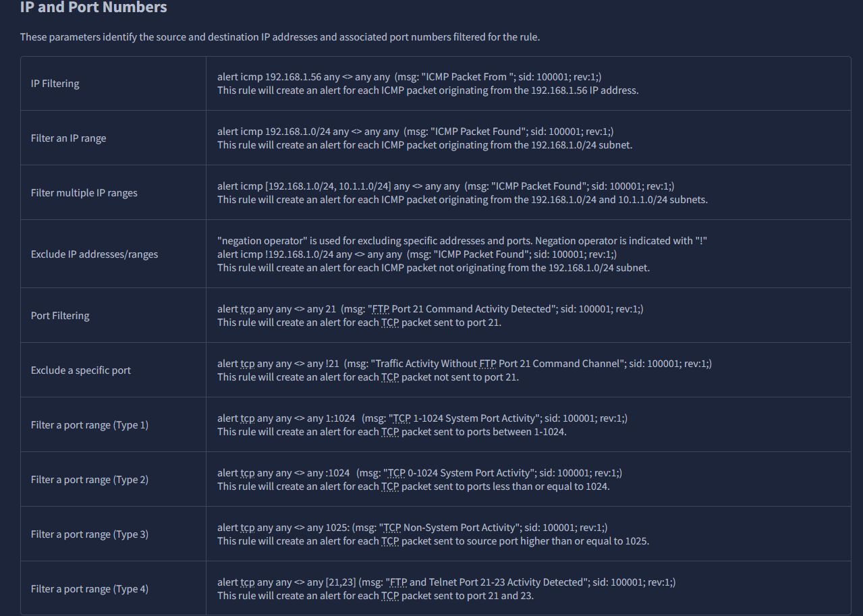The width and height of the screenshot is (863, 616).
Task: Click the "Filter a port range (Type 4)" label
Action: pos(90,589)
